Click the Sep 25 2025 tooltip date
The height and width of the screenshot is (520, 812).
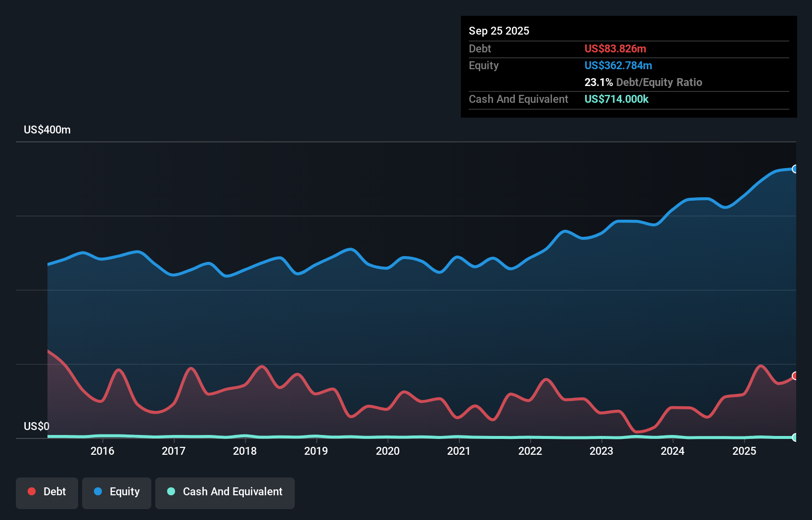499,31
